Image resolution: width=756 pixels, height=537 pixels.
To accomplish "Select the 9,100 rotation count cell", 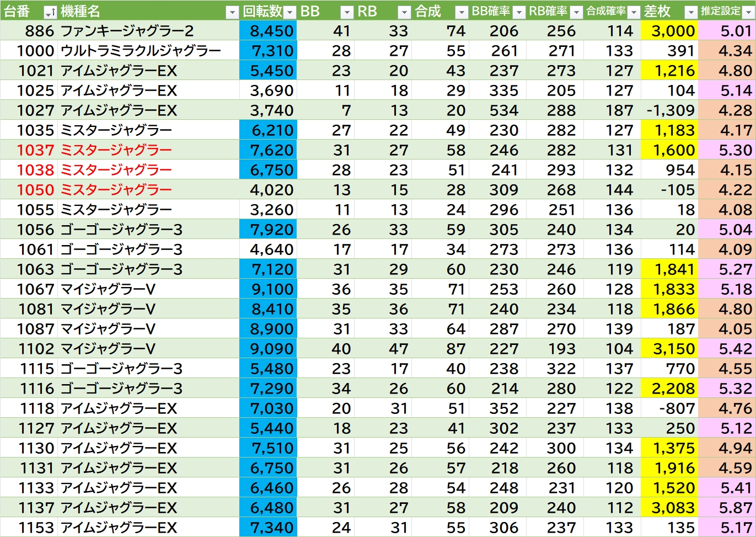I will 269,289.
